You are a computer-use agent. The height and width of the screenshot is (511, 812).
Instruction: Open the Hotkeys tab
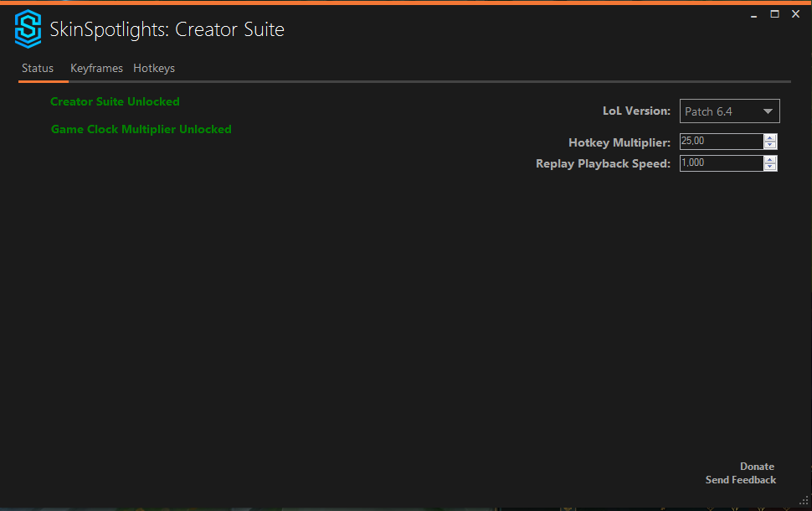(154, 69)
